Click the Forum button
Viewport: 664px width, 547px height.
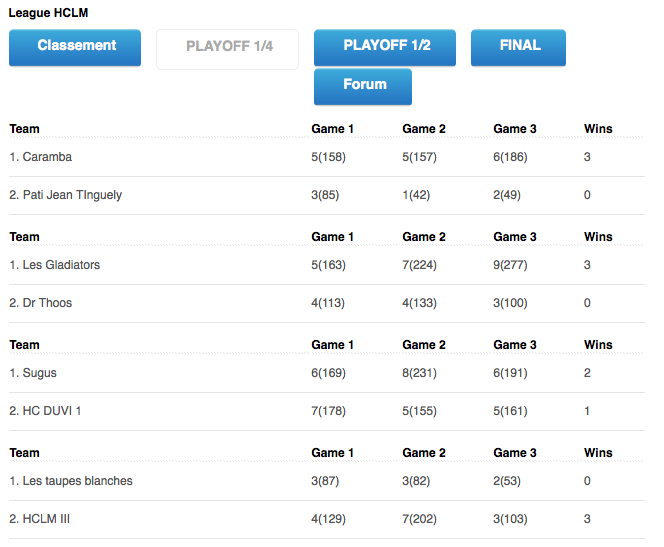click(x=363, y=86)
